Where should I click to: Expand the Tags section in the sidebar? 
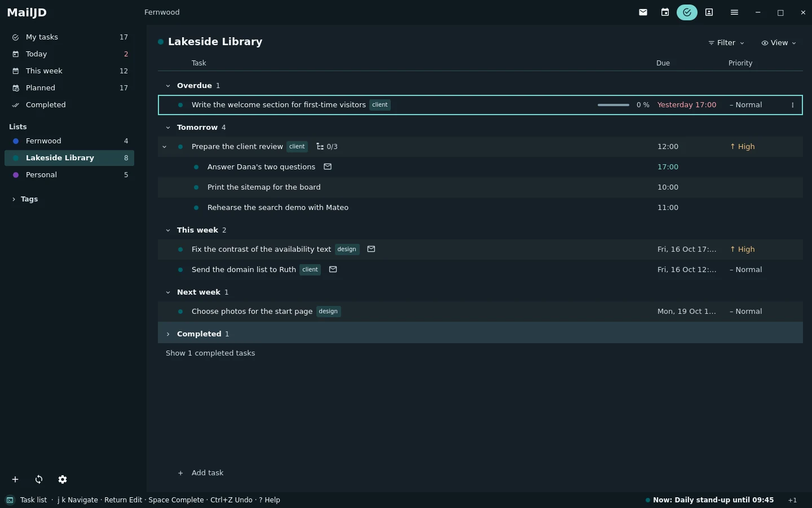click(x=14, y=199)
